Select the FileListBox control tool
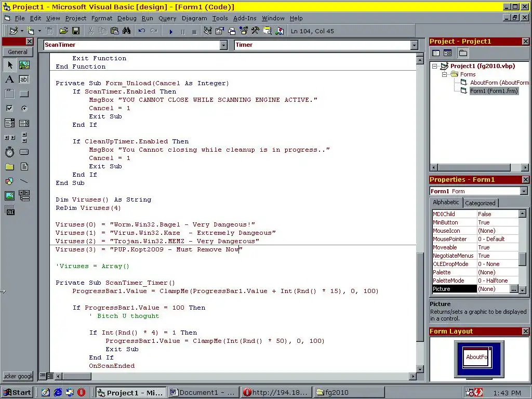 (x=24, y=167)
